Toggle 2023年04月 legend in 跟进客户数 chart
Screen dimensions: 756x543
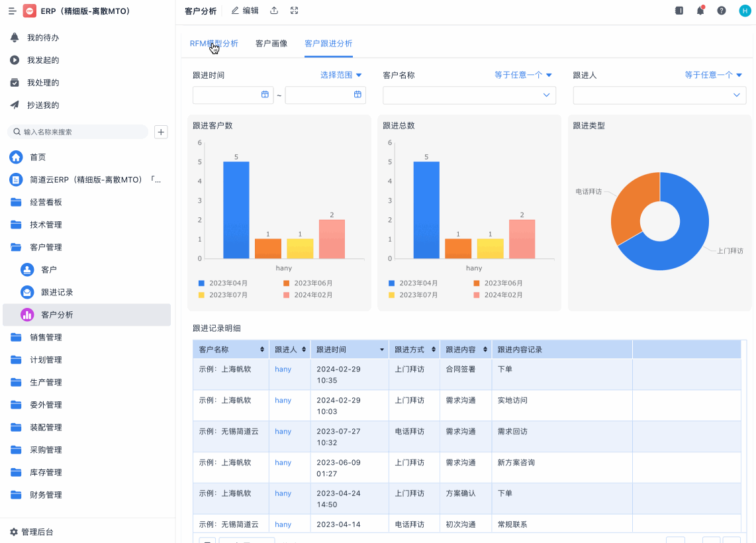coord(224,283)
